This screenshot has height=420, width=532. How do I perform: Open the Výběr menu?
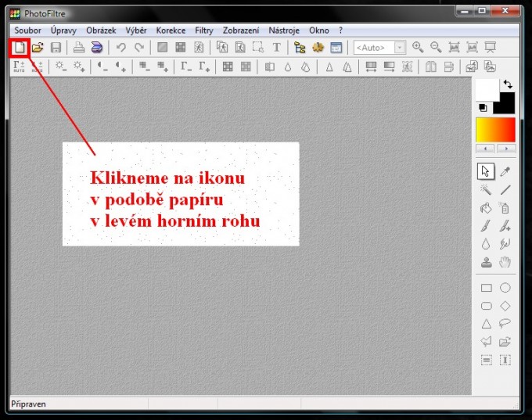point(136,31)
